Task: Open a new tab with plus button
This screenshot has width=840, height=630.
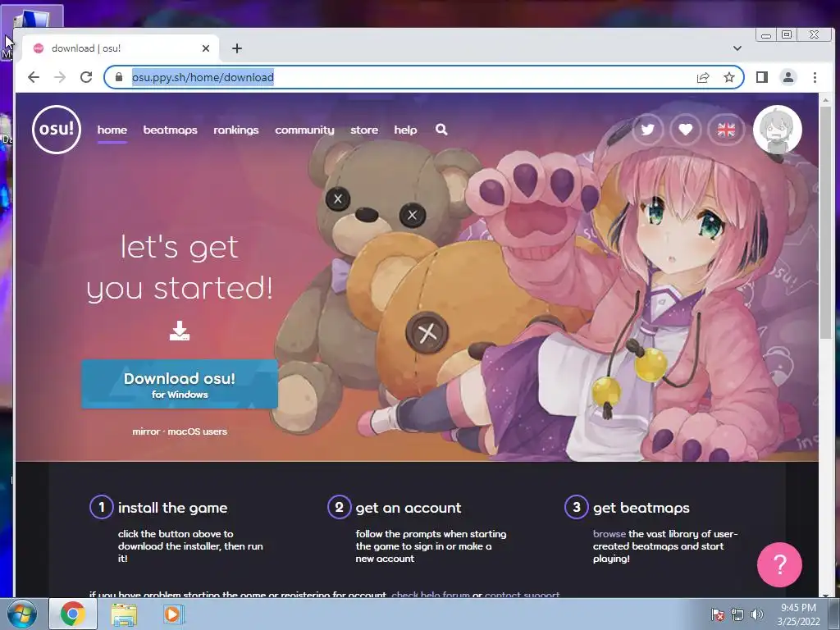Action: click(237, 48)
